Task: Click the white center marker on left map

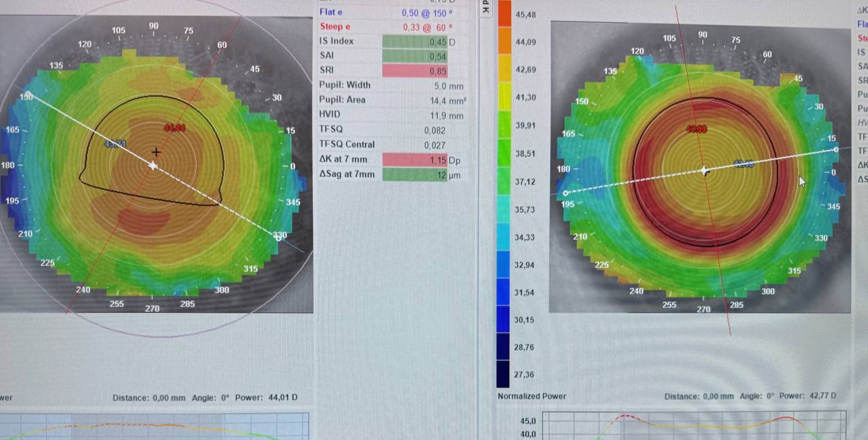Action: pyautogui.click(x=153, y=165)
